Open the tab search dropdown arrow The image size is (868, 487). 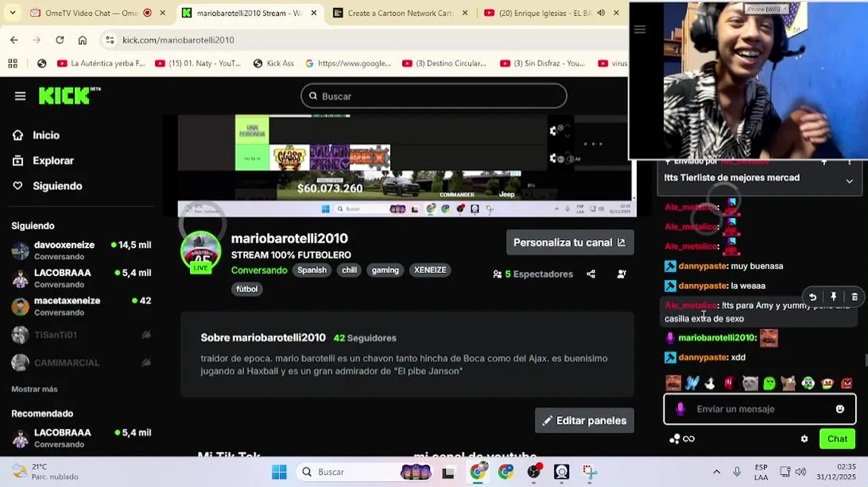[x=13, y=13]
